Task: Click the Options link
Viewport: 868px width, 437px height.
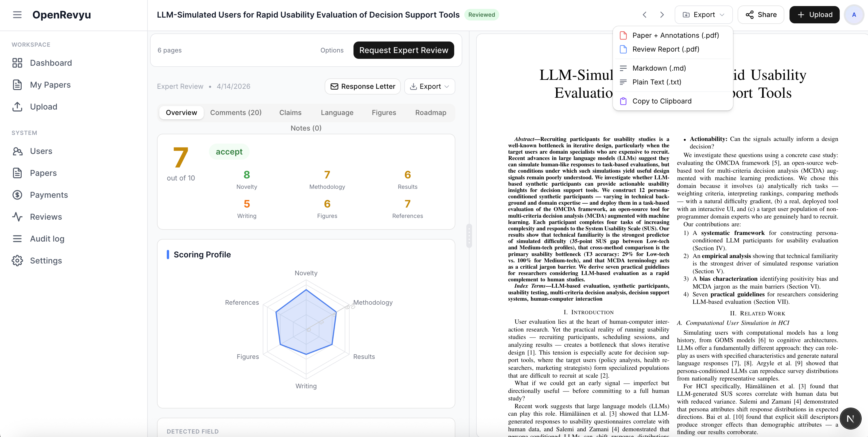Action: (332, 50)
